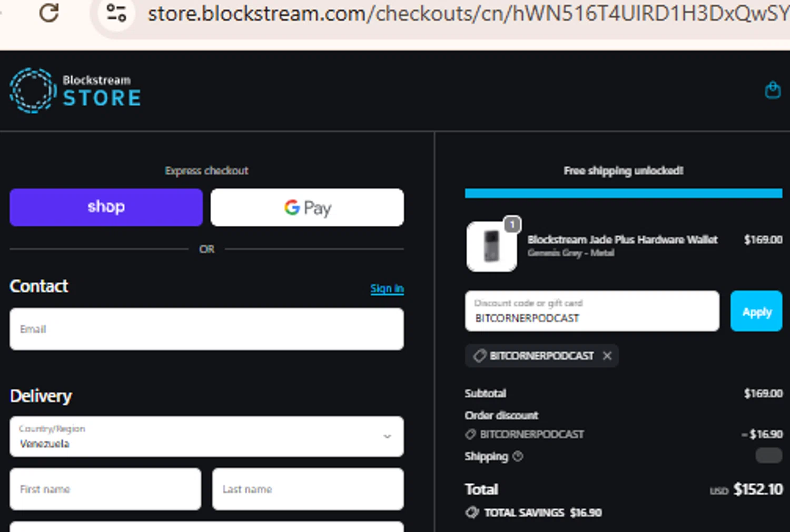This screenshot has height=532, width=790.
Task: Focus the Last name field
Action: coord(308,489)
